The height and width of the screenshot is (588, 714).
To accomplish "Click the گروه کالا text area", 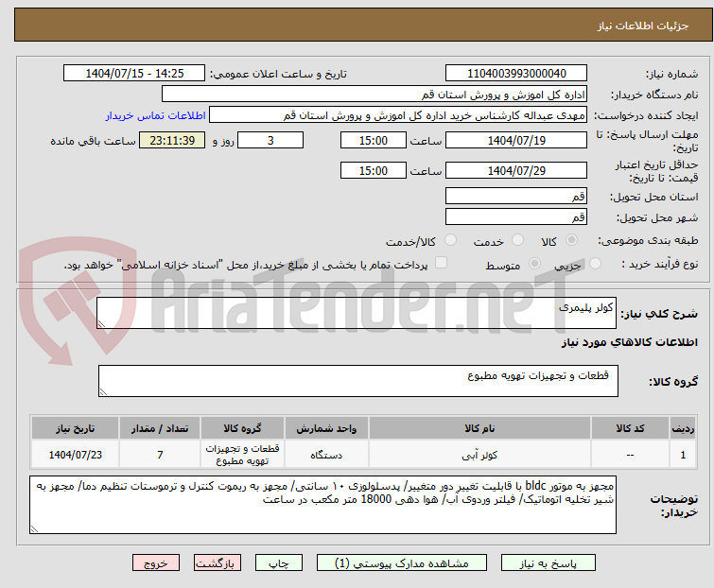I will [357, 381].
